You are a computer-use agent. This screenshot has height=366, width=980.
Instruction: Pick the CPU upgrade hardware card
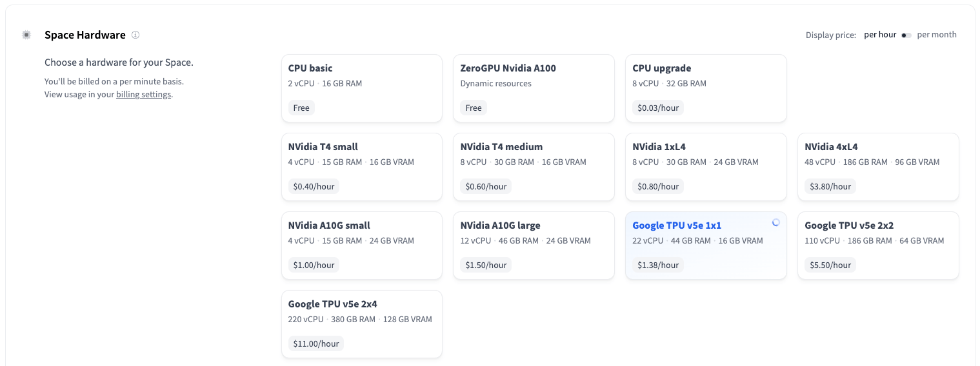coord(705,88)
